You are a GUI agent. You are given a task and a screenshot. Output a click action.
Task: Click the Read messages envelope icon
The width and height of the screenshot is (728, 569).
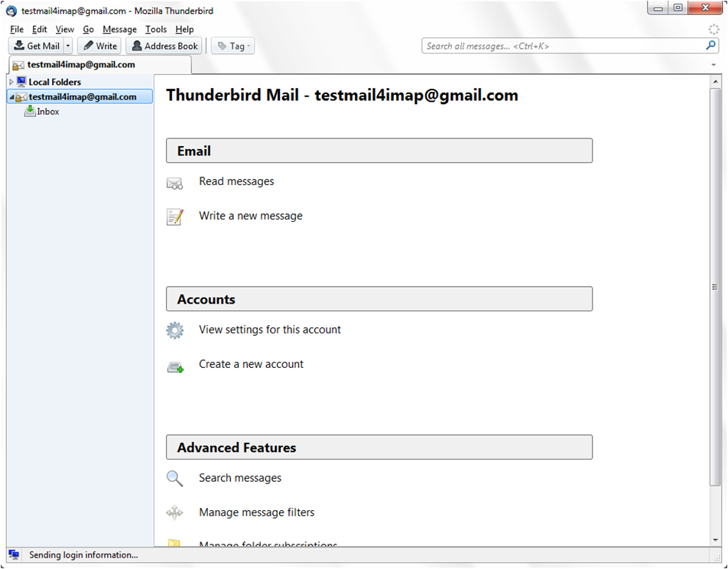click(x=175, y=183)
